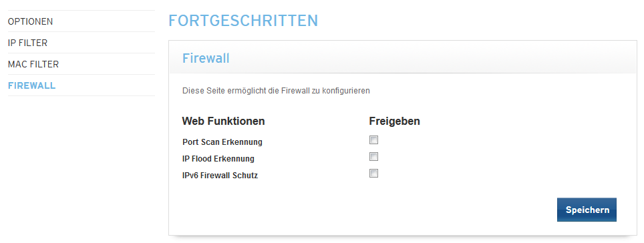
Task: Click the IPv6 Firewall Schutz label text
Action: (220, 176)
